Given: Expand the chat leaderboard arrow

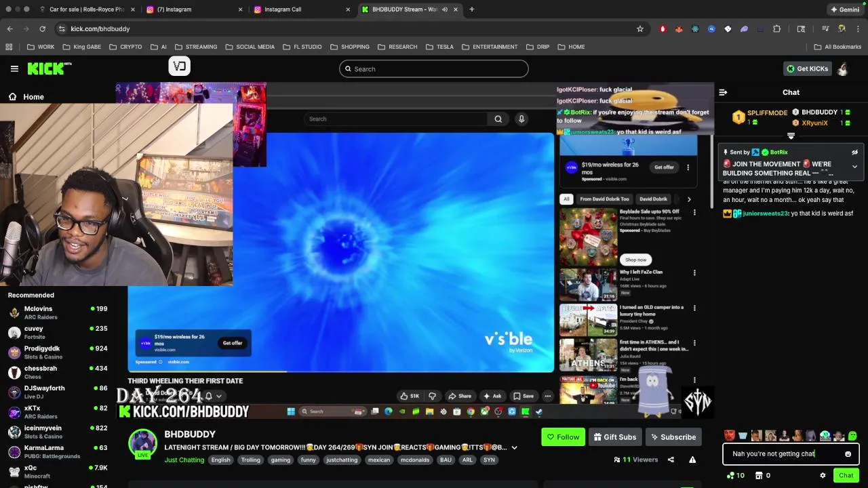Looking at the screenshot, I should coord(791,136).
